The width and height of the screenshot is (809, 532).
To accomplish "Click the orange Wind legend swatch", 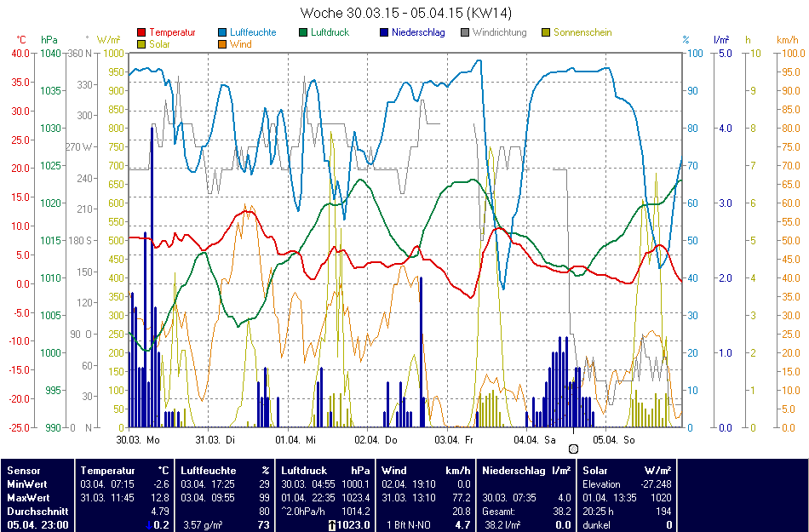I will (222, 44).
